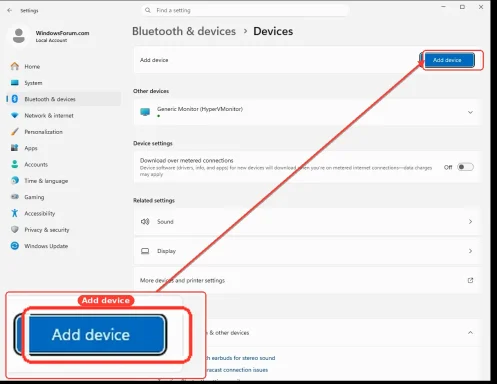Screen dimensions: 497x384
Task: Click the external link icon for printer settings
Action: tap(470, 280)
